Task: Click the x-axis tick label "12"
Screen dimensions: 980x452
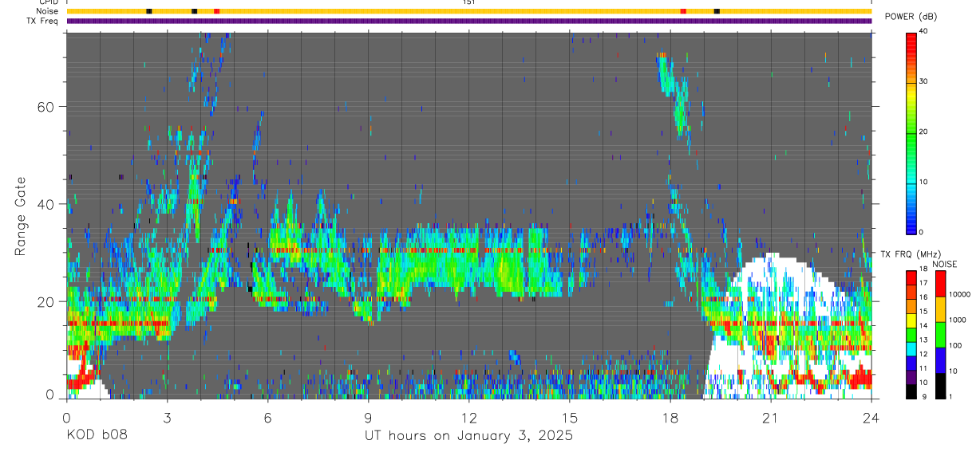Action: 469,418
